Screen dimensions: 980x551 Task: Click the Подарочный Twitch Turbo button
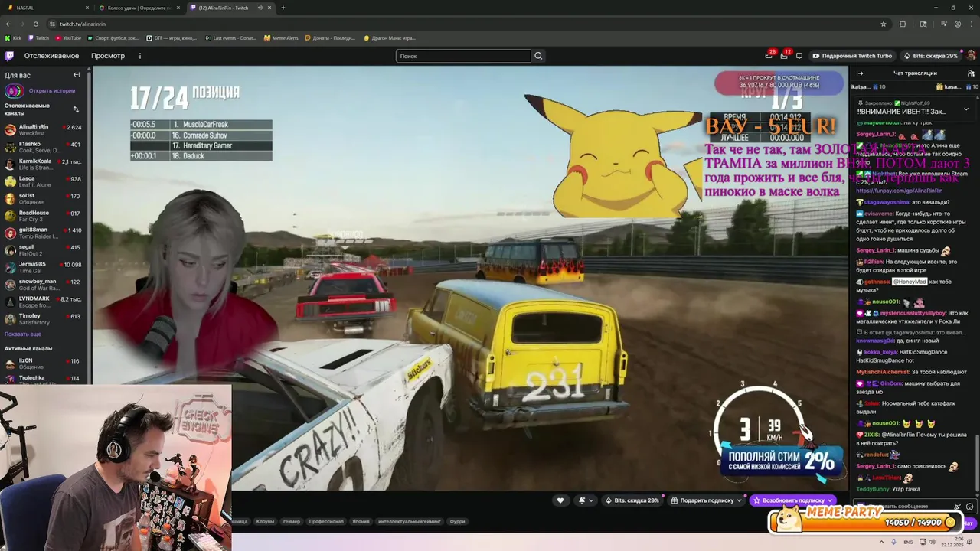(852, 56)
